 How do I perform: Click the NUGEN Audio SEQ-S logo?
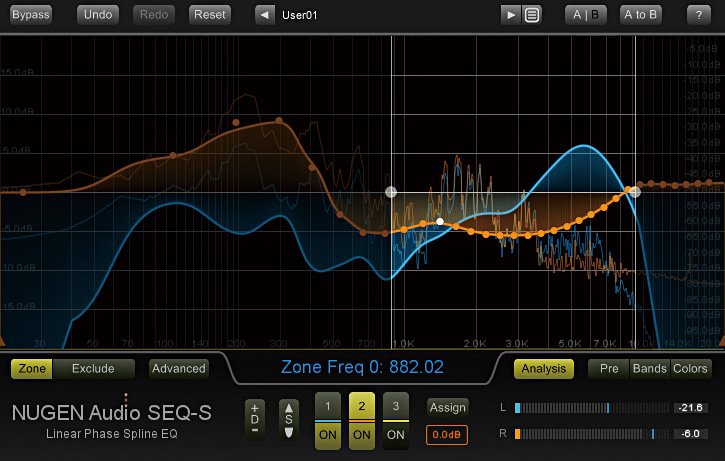click(111, 412)
